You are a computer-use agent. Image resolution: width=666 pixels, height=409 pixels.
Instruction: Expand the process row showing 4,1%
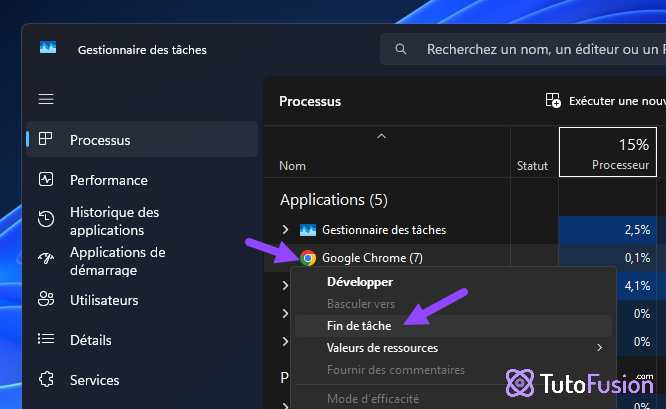point(285,286)
